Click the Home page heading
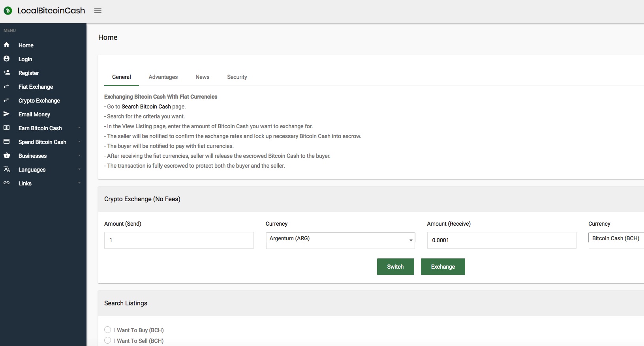The height and width of the screenshot is (346, 644). pyautogui.click(x=108, y=37)
